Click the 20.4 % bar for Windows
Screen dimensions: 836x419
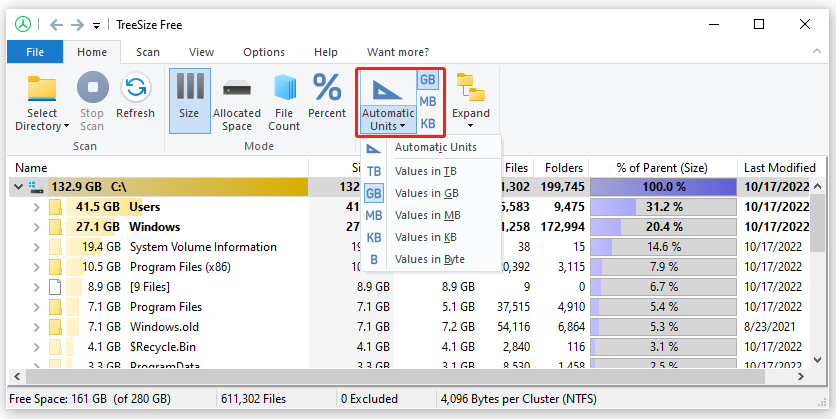[x=663, y=227]
